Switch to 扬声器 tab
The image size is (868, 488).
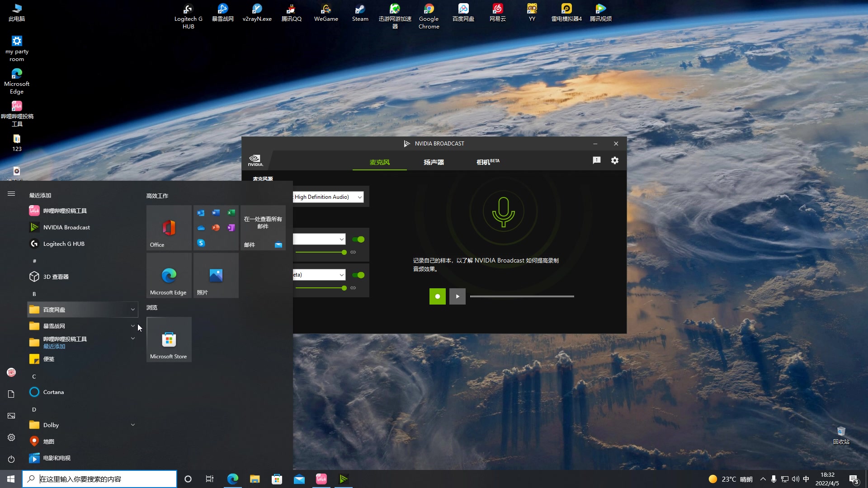pyautogui.click(x=434, y=162)
